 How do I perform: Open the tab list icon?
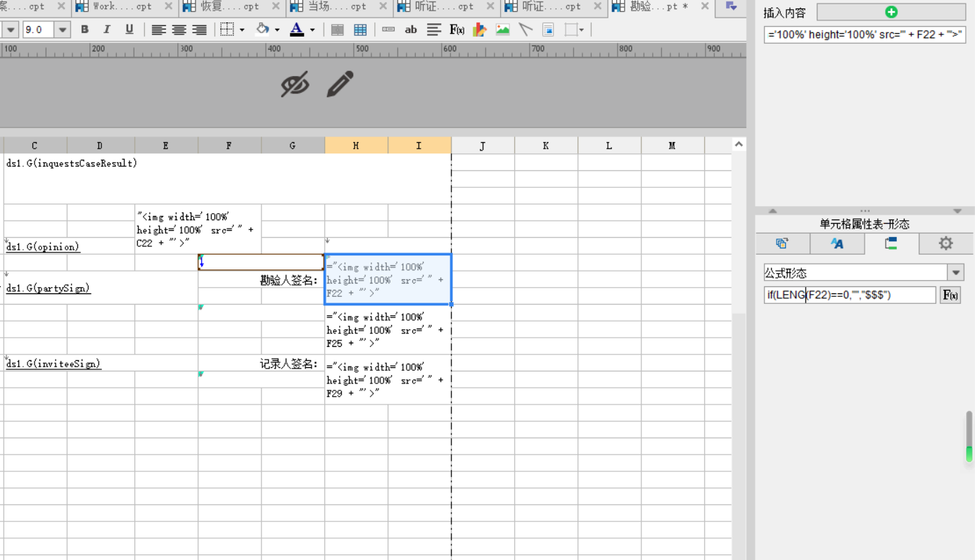732,6
